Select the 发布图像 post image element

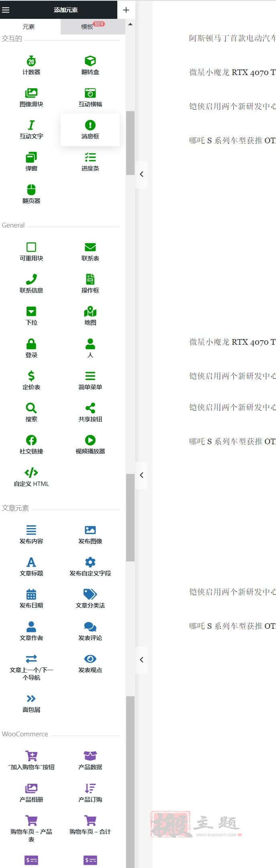click(90, 535)
